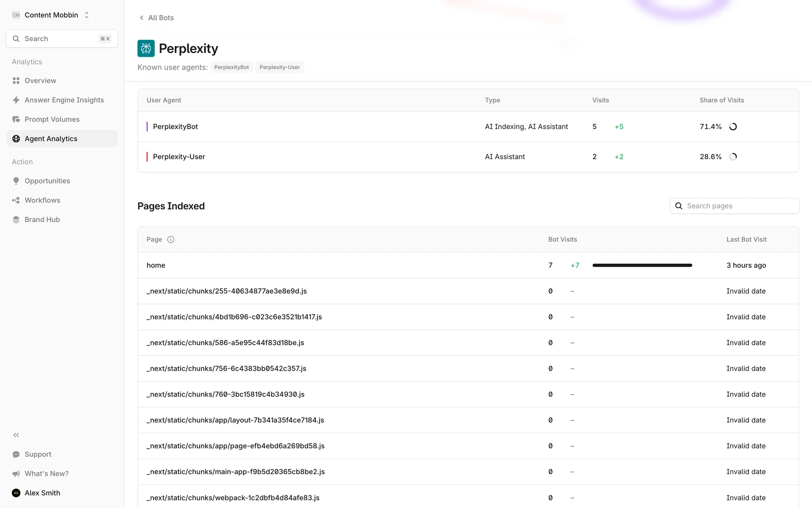Click the search pages magnifier icon
The image size is (812, 508).
[679, 206]
